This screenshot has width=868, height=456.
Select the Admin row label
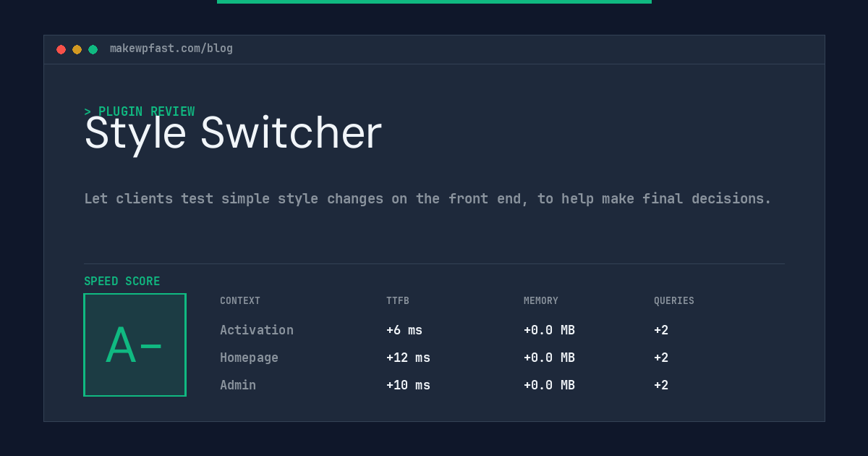(x=238, y=385)
